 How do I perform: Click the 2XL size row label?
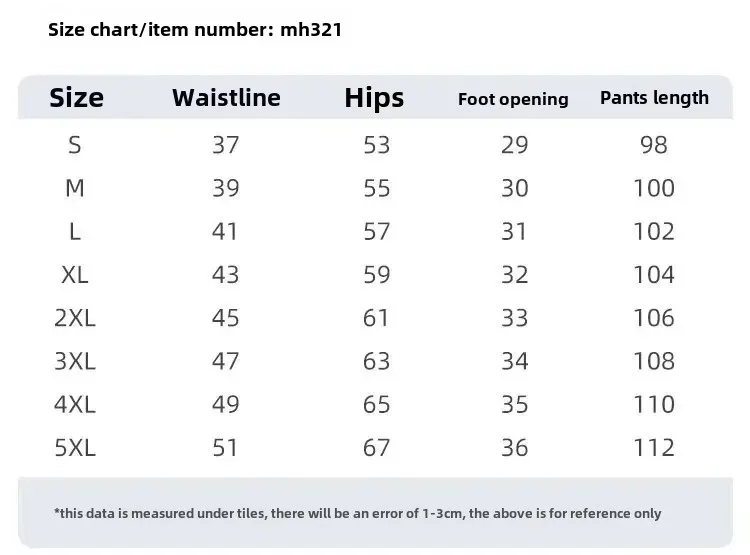point(75,318)
